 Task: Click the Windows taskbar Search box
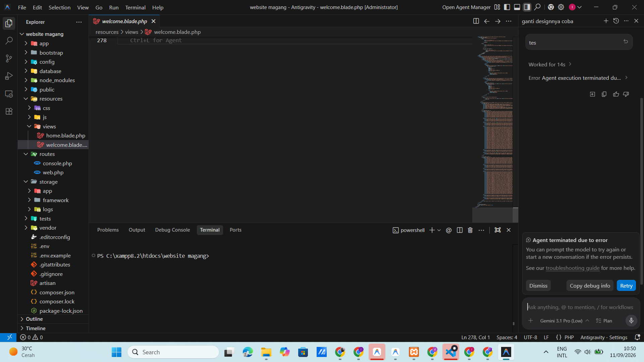(173, 352)
